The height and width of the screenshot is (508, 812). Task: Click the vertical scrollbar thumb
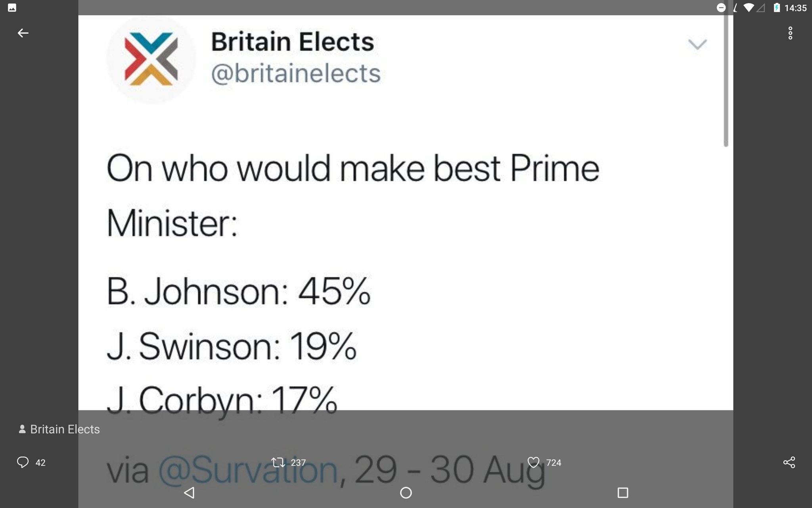pyautogui.click(x=726, y=79)
